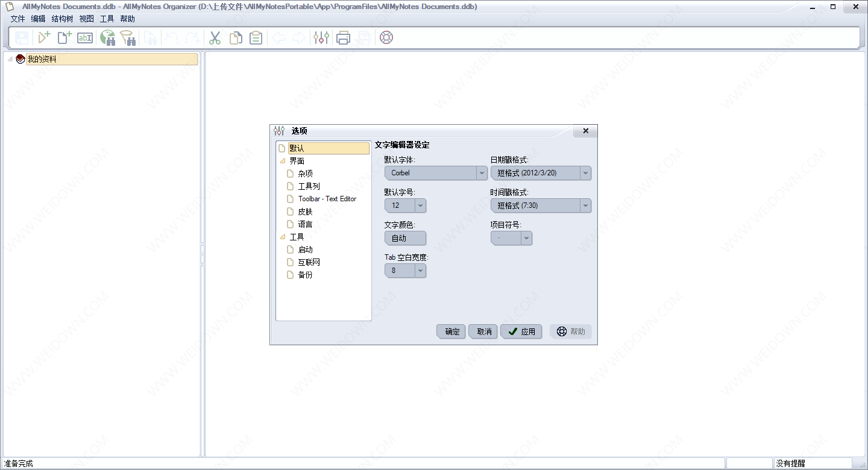Click the page icon beside 皮肤
Image resolution: width=868 pixels, height=470 pixels.
click(x=291, y=211)
